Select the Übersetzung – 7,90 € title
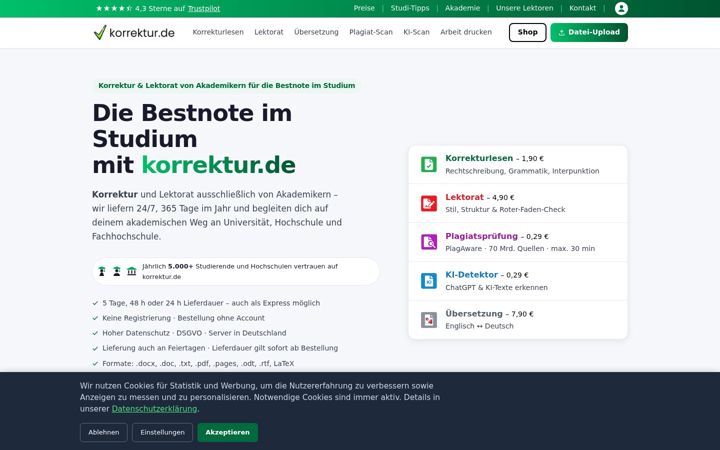 pyautogui.click(x=489, y=314)
